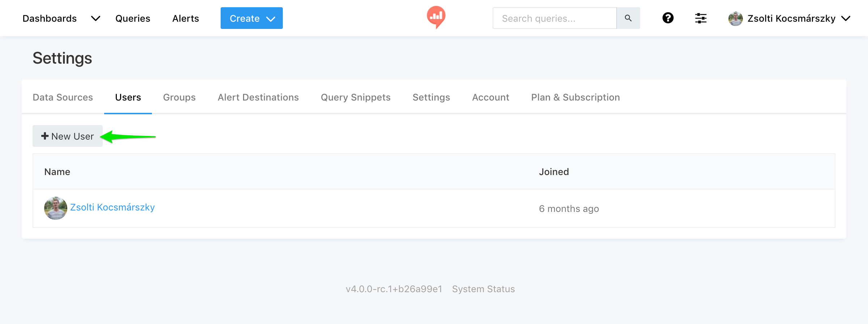
Task: Open the Plan & Subscription tab
Action: coord(575,97)
